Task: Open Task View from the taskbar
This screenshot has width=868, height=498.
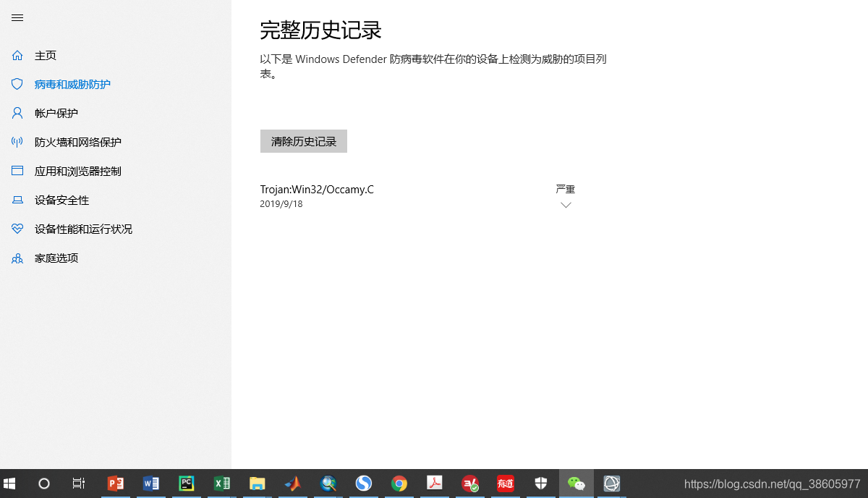Action: tap(78, 483)
